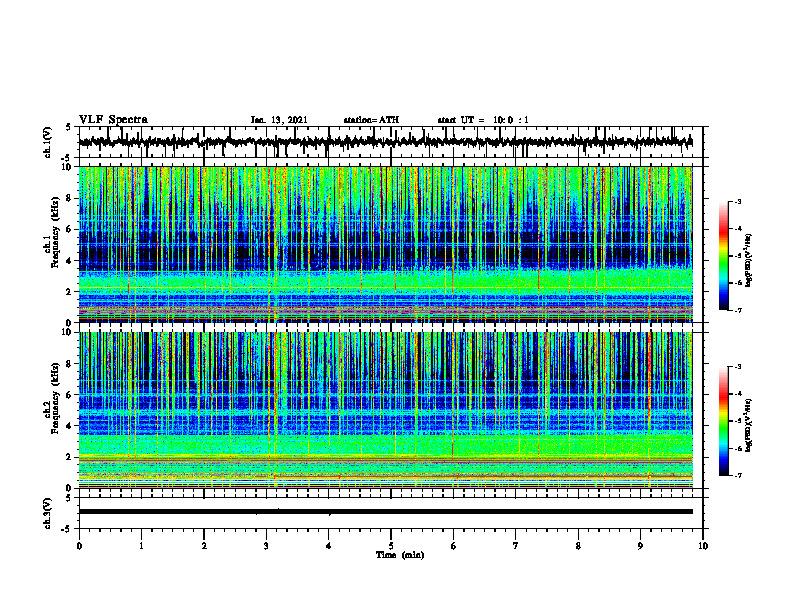Click time axis tick label "10"
This screenshot has height=612, width=792.
703,546
